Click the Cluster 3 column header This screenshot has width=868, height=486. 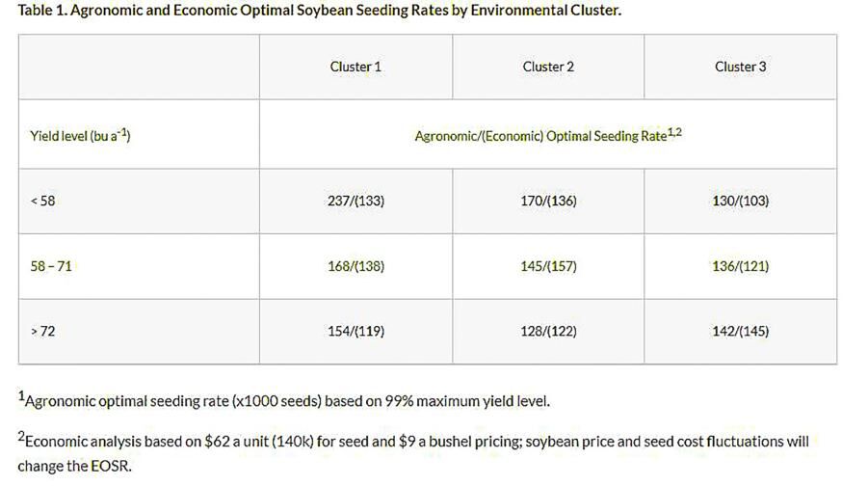coord(740,67)
